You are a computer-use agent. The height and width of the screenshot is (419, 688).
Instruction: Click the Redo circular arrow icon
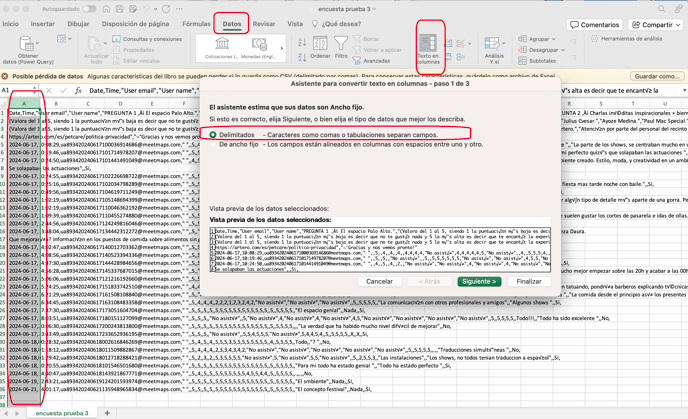166,9
